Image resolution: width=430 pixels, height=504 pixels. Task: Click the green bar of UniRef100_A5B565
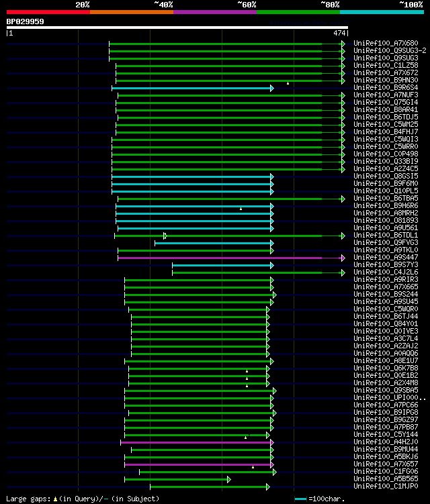[x=176, y=480]
